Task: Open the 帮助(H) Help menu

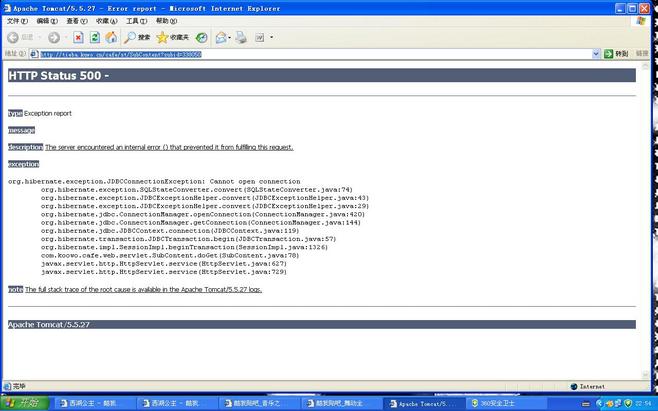Action: click(x=166, y=21)
